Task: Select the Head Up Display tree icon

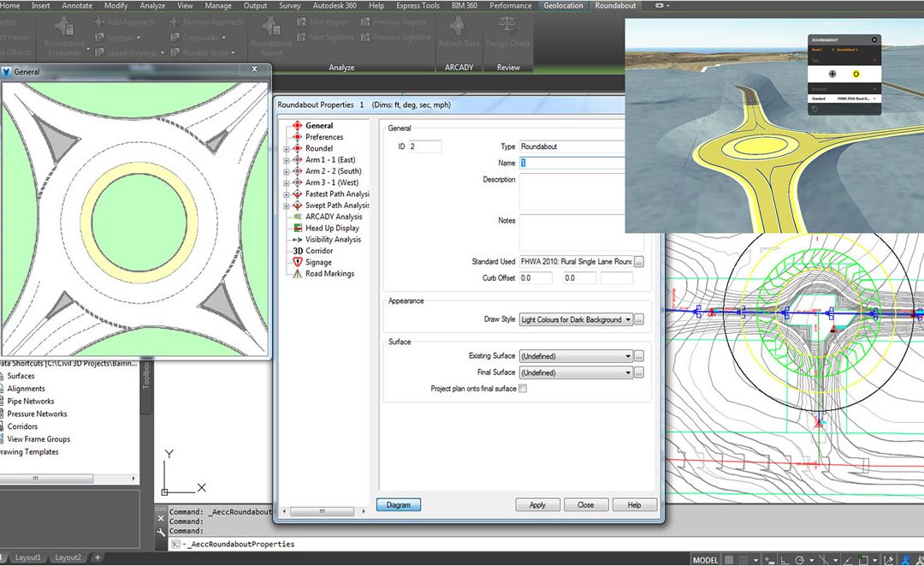Action: (x=298, y=228)
